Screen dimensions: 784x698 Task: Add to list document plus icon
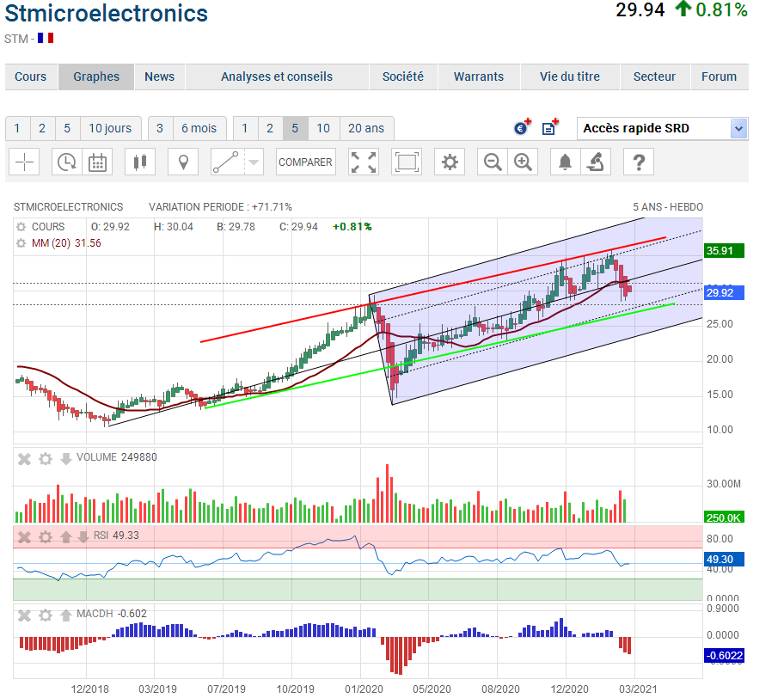point(550,127)
